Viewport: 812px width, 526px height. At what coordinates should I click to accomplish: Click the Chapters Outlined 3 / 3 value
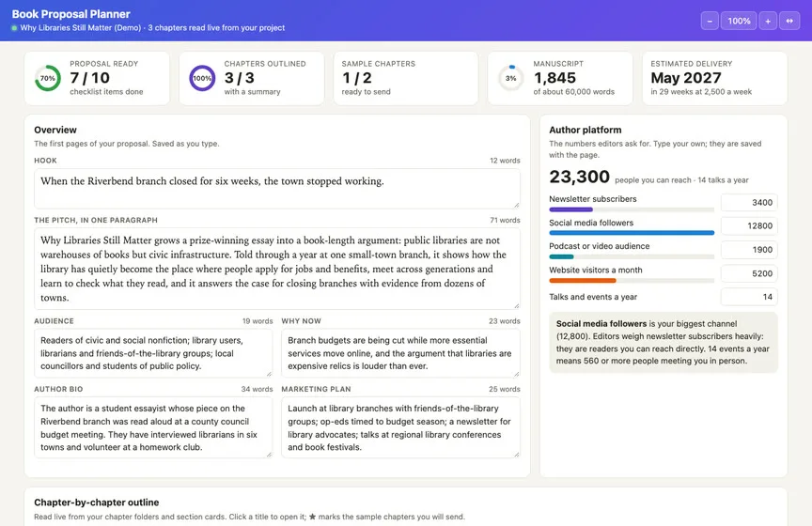tap(240, 78)
